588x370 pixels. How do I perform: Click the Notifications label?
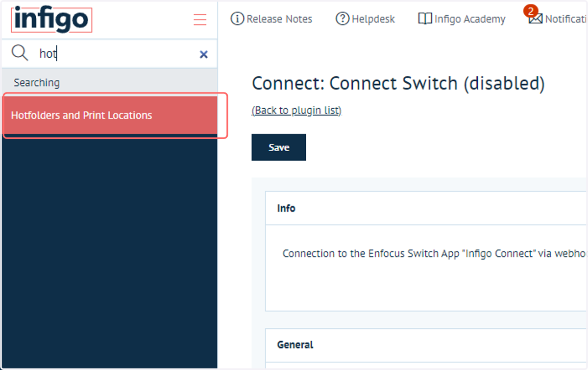coord(566,19)
